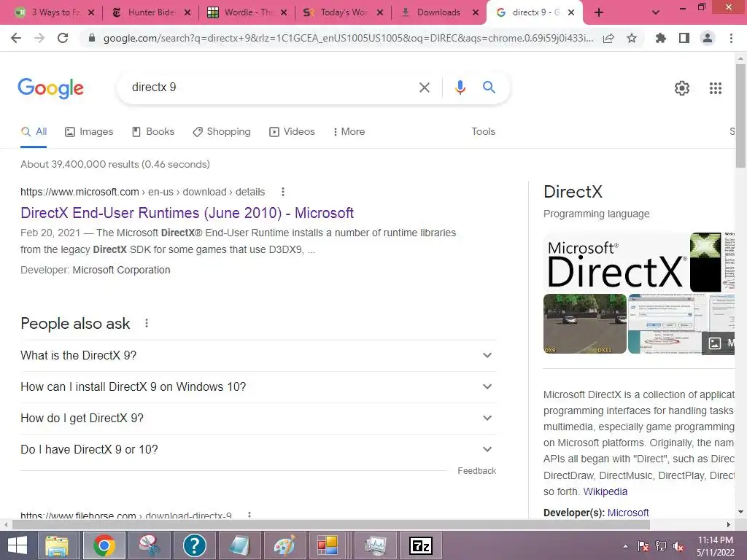Screen dimensions: 747x560
Task: Open the Paint palette taskbar icon
Action: [x=285, y=545]
